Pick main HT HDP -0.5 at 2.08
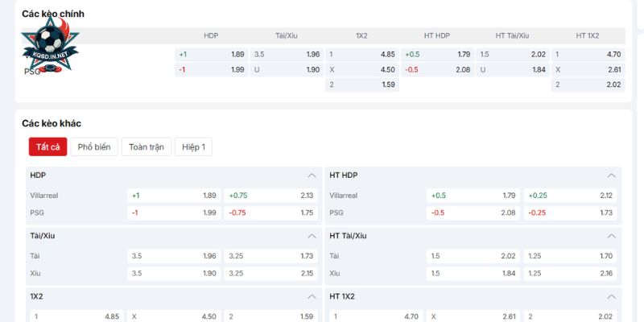 pyautogui.click(x=437, y=70)
